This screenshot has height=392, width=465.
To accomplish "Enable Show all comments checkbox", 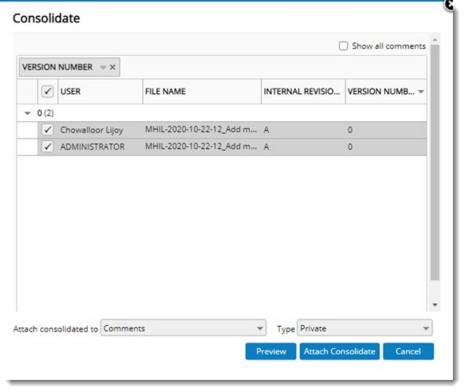I will (x=343, y=46).
